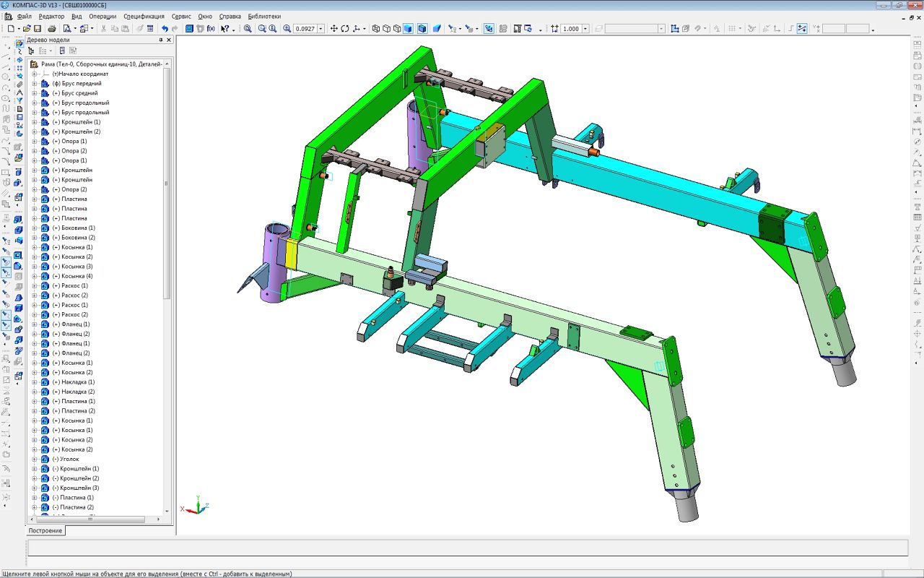Image resolution: width=924 pixels, height=578 pixels.
Task: Open the Библиотеки menu
Action: tap(264, 16)
